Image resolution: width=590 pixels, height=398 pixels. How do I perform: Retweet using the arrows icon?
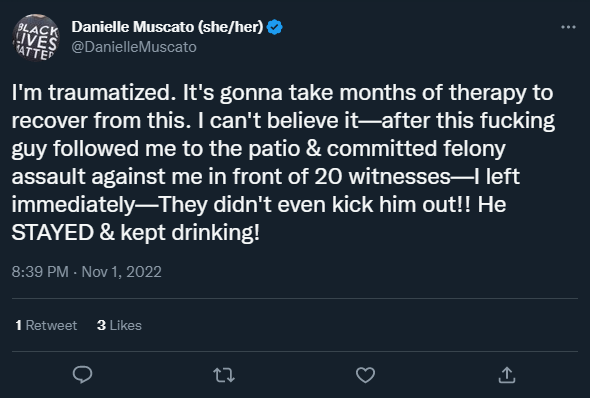[224, 375]
